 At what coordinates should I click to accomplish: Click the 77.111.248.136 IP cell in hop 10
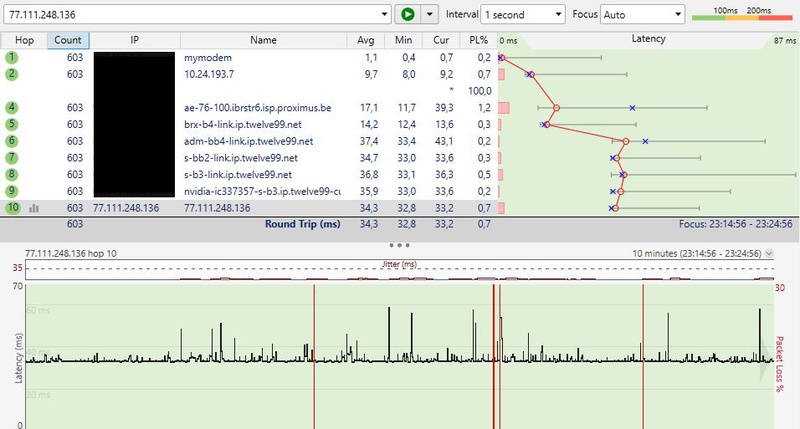126,208
